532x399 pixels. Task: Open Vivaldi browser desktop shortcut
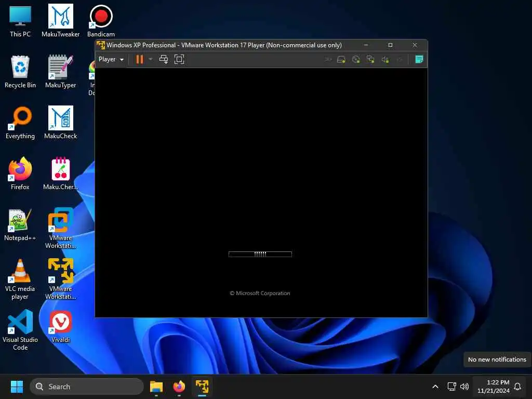coord(60,326)
